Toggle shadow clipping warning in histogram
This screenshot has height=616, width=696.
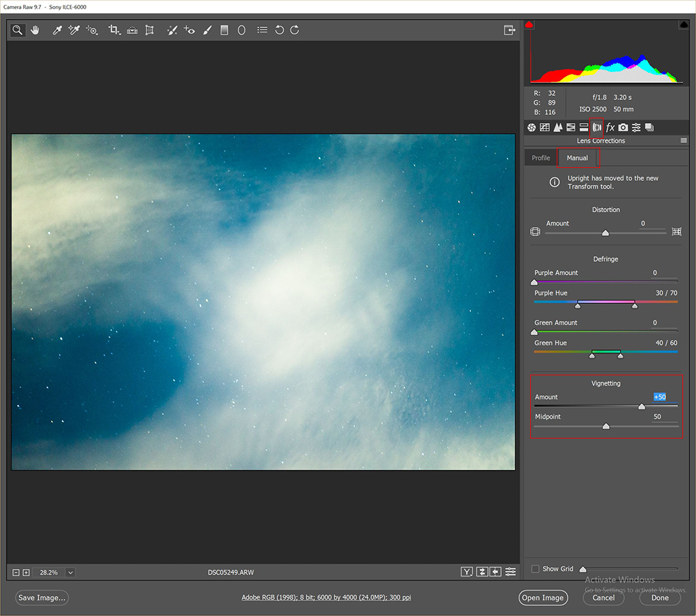click(x=529, y=25)
